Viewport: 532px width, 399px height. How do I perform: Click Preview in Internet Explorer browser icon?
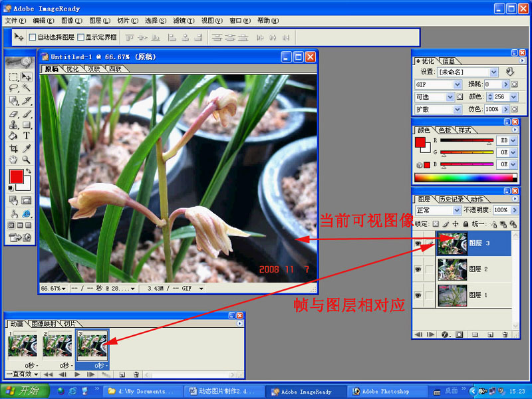tap(26, 214)
